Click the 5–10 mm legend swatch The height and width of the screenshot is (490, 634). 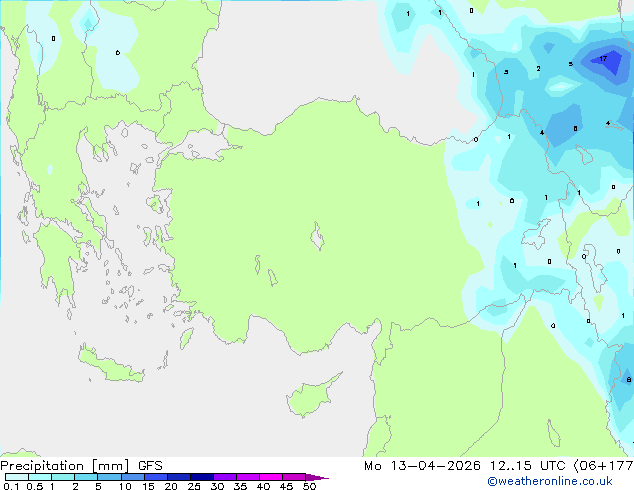coord(109,477)
